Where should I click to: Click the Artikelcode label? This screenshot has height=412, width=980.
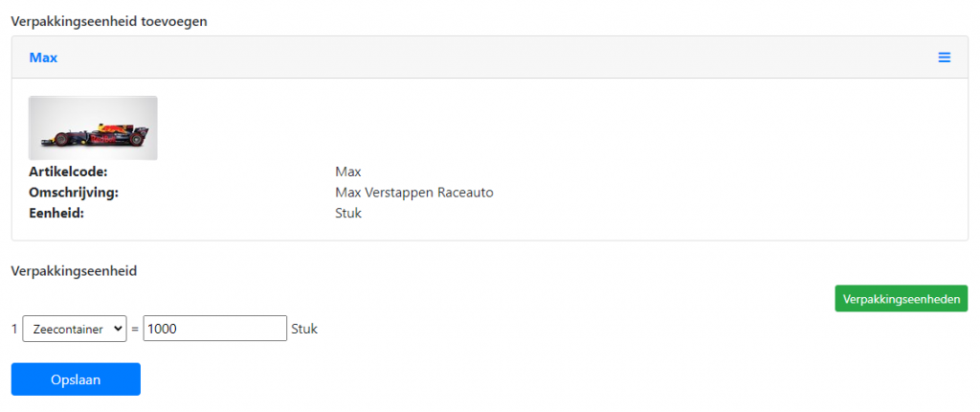point(68,172)
